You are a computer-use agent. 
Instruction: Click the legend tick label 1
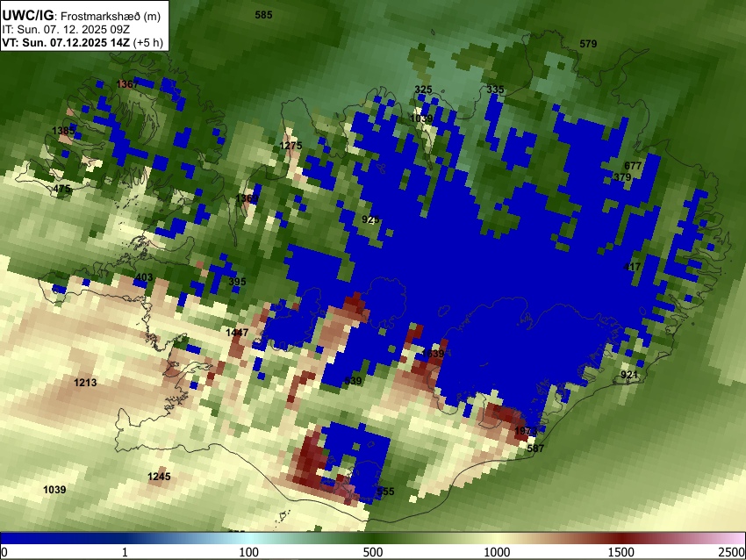[x=125, y=552]
